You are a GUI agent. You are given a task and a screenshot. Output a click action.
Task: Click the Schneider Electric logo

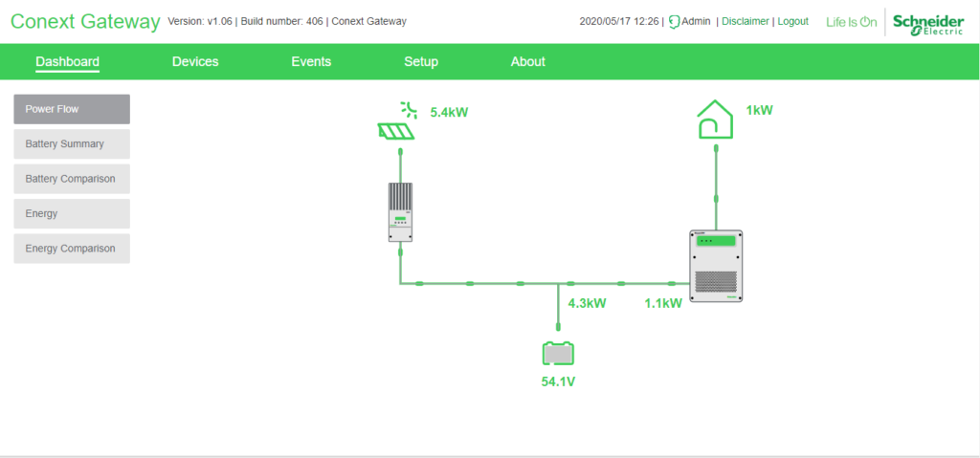point(927,23)
